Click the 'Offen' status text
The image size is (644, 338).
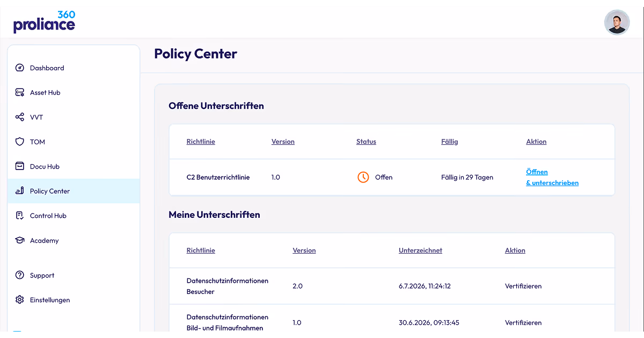[x=384, y=177]
